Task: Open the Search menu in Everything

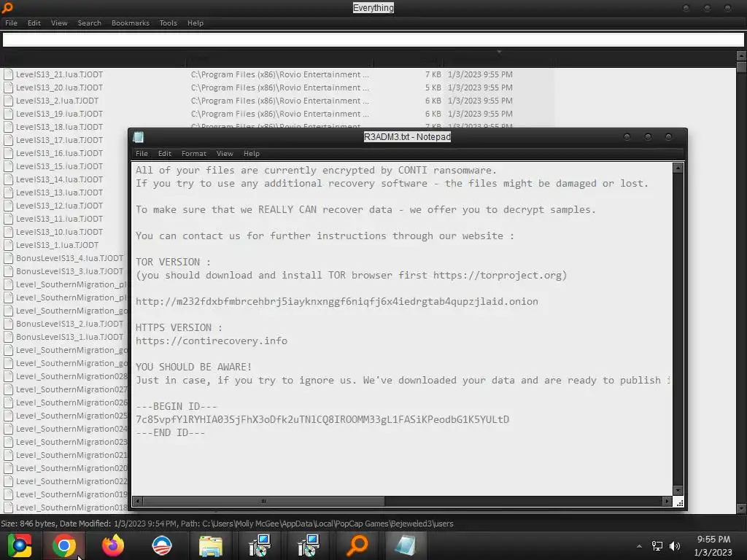Action: coord(90,23)
